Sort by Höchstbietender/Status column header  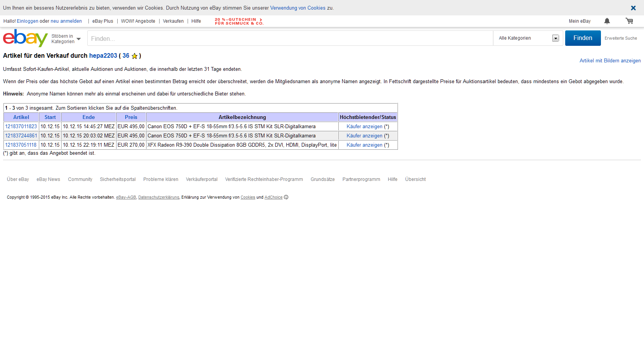point(368,117)
